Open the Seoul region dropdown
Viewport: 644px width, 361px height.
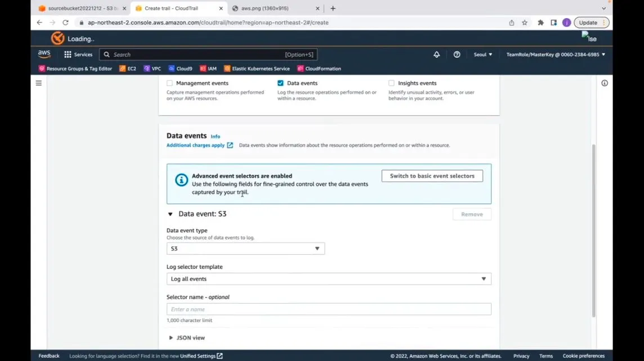point(483,54)
